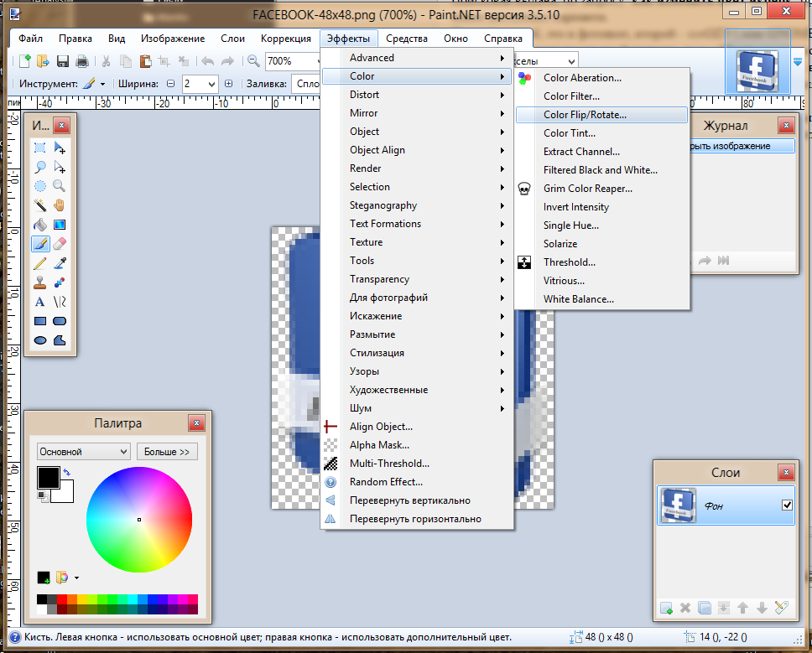Select the Move Selected Pixels tool
This screenshot has width=812, height=653.
point(60,148)
